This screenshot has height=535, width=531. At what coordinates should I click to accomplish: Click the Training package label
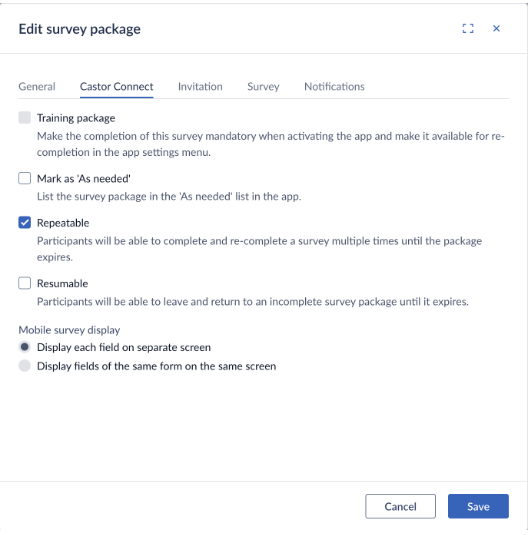[x=76, y=118]
